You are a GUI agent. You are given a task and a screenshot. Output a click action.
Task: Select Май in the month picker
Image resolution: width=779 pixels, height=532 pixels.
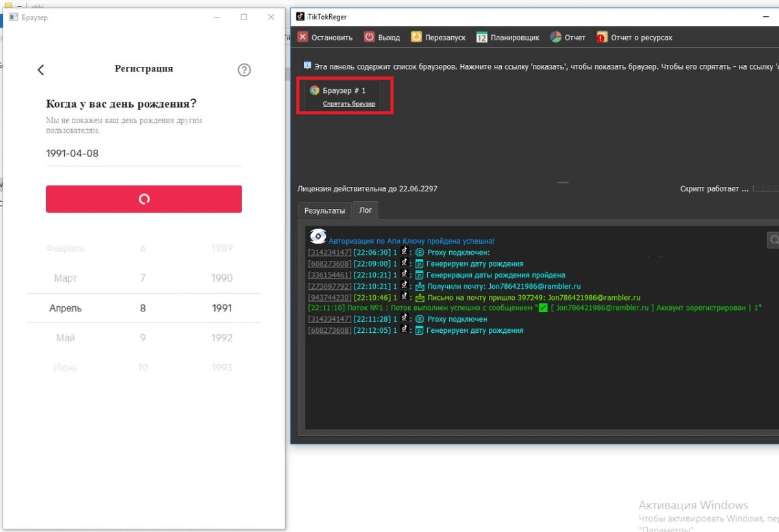tap(66, 338)
